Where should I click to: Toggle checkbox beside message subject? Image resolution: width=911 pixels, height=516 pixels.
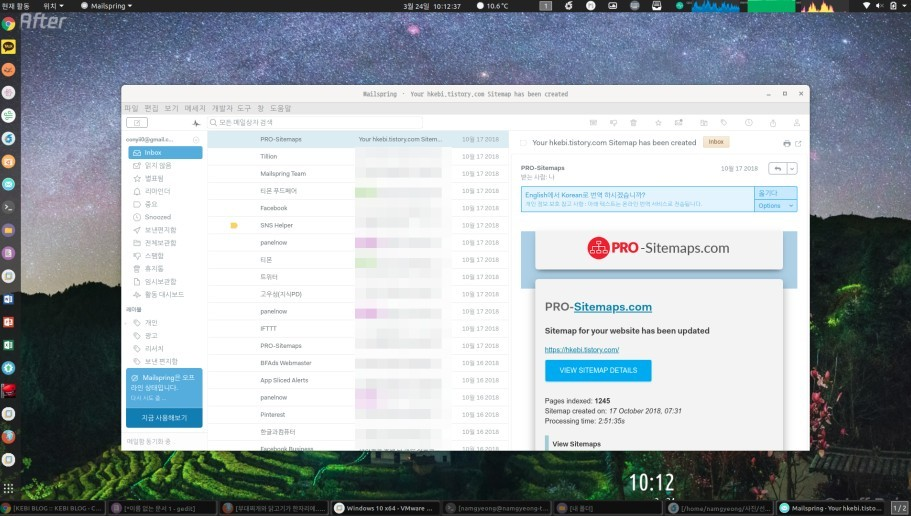(523, 143)
